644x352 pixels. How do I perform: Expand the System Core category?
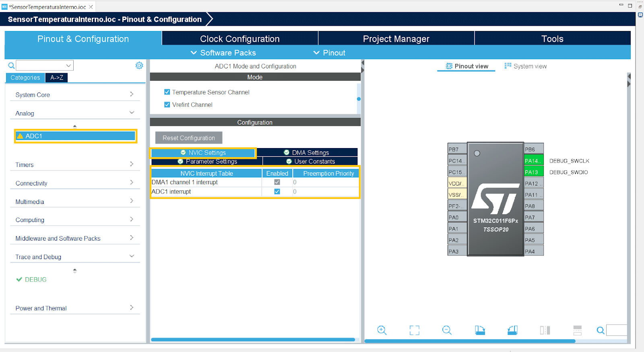[x=74, y=95]
